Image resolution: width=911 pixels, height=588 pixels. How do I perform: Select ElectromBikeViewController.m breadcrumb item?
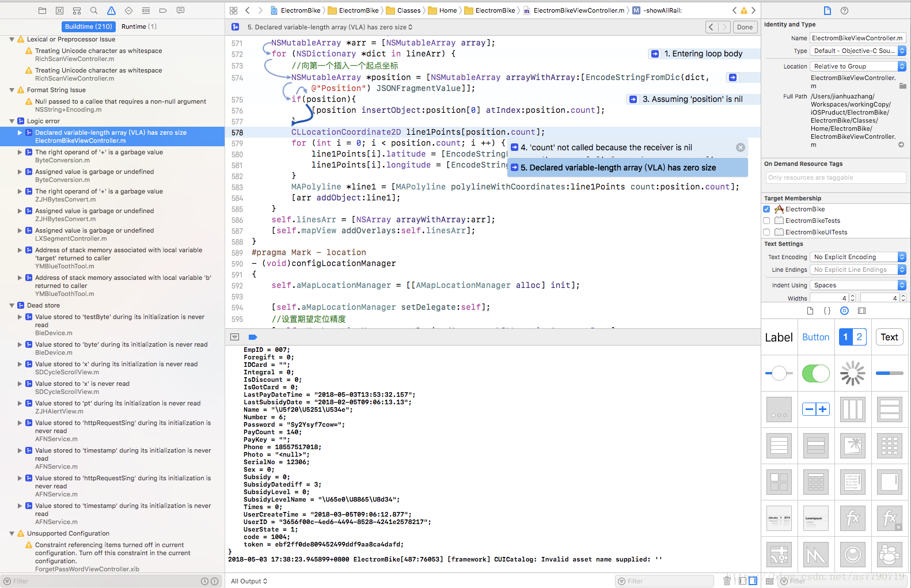[574, 10]
